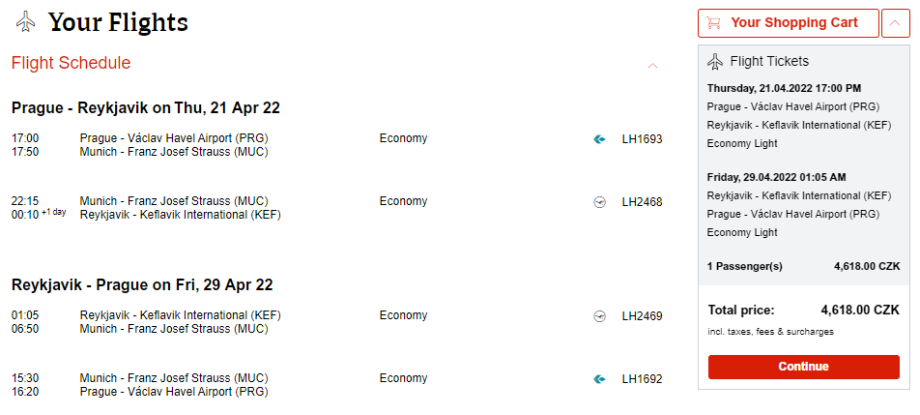Select flight number LH1693
The width and height of the screenshot is (920, 415).
coord(642,139)
